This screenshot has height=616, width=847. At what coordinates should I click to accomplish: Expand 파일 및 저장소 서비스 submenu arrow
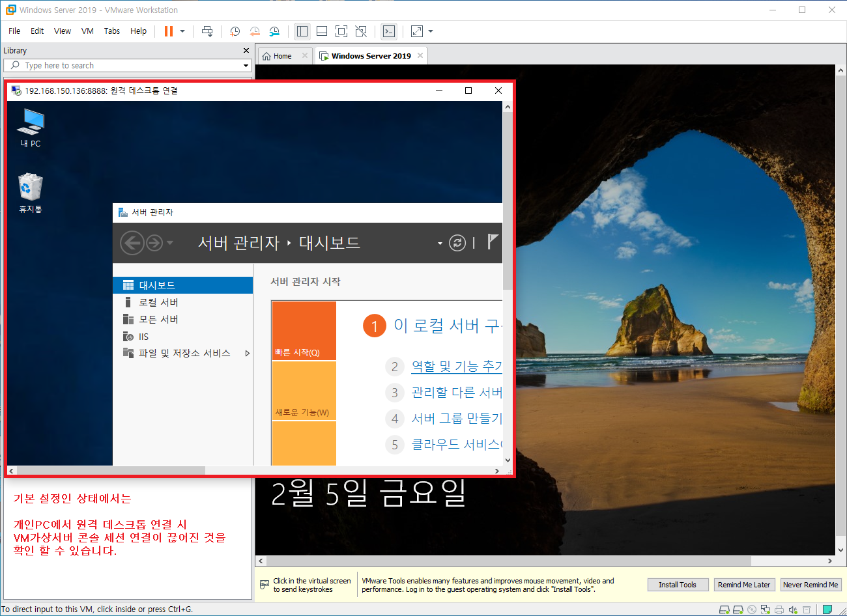point(247,353)
